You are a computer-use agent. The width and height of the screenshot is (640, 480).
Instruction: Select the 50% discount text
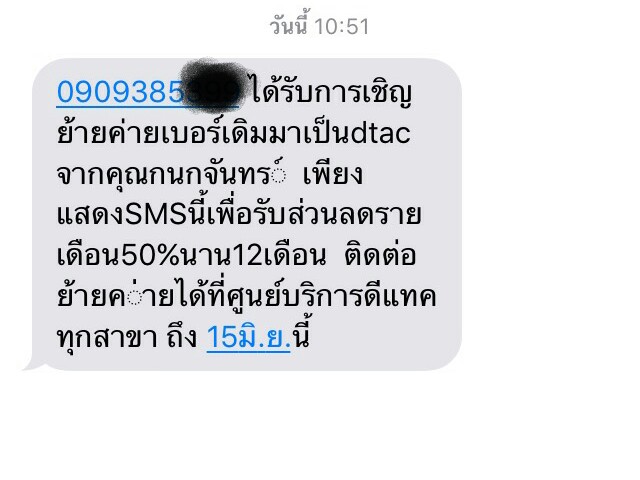[x=150, y=256]
